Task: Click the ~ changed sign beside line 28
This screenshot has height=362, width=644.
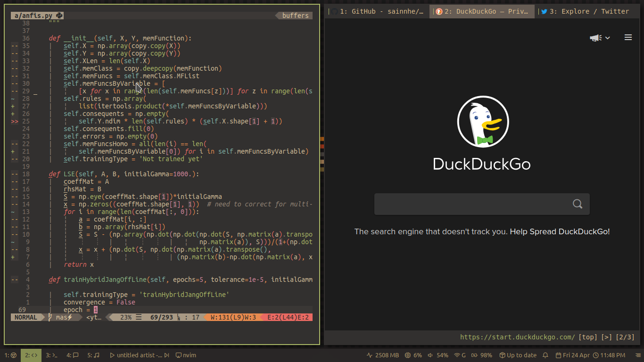Action: 13,99
